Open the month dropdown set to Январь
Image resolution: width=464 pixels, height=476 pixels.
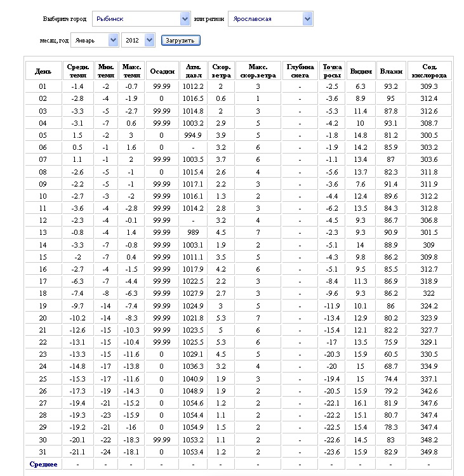coord(95,40)
